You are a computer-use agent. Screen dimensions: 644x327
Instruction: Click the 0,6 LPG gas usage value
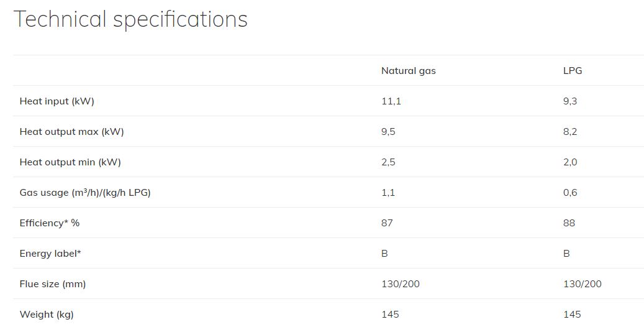coord(570,193)
